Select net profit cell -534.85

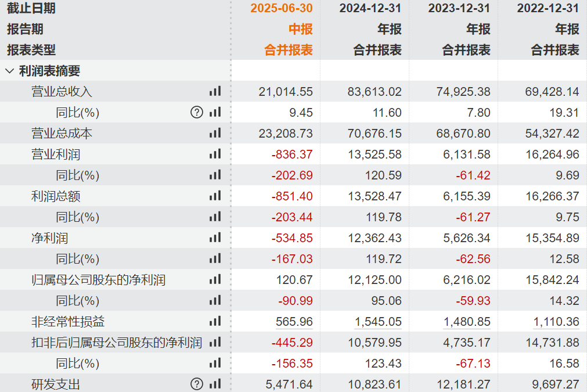tap(292, 238)
